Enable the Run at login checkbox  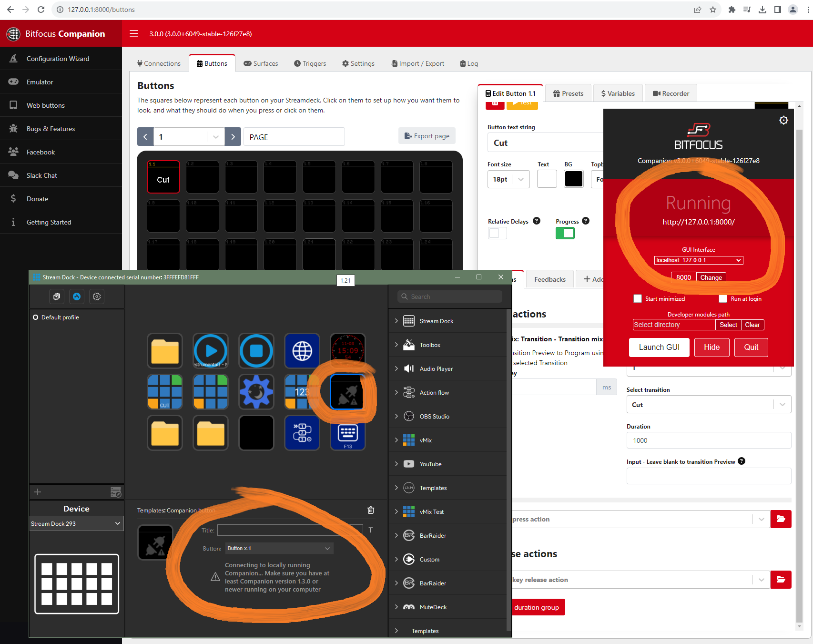point(723,299)
